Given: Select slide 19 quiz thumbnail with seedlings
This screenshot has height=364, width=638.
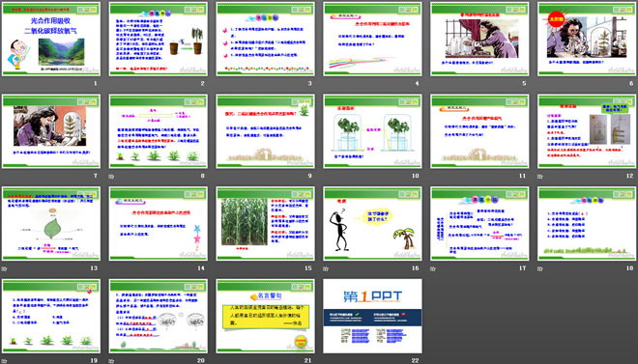Looking at the screenshot, I should (x=51, y=316).
